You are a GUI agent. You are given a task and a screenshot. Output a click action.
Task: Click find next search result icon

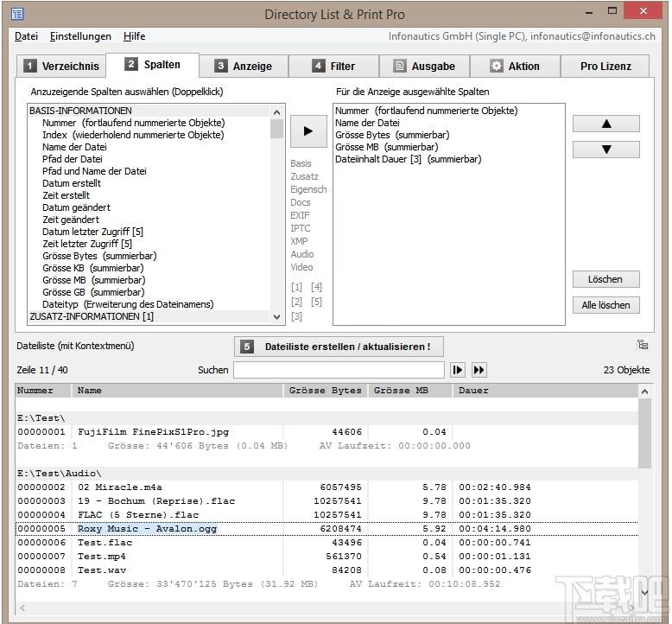pos(457,370)
